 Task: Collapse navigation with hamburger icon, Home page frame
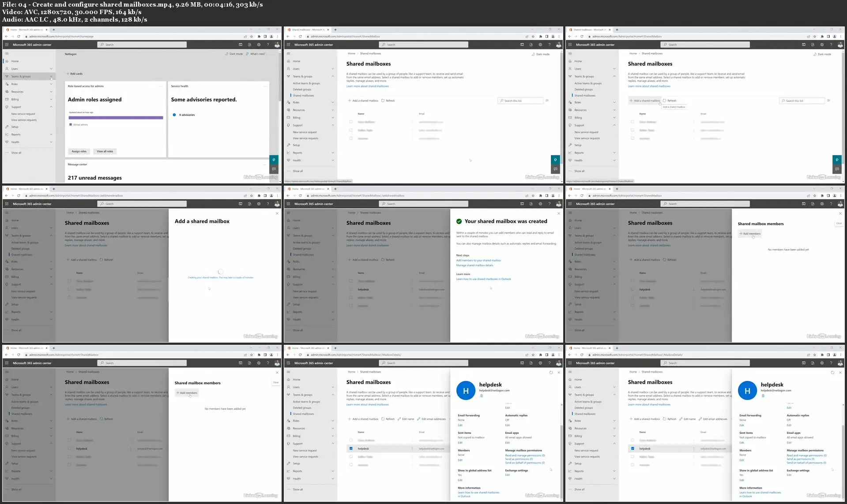coord(7,54)
